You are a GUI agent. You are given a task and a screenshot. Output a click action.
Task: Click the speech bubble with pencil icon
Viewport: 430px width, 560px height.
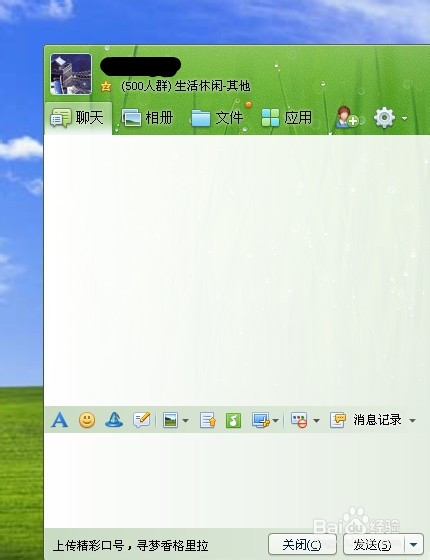coord(141,420)
